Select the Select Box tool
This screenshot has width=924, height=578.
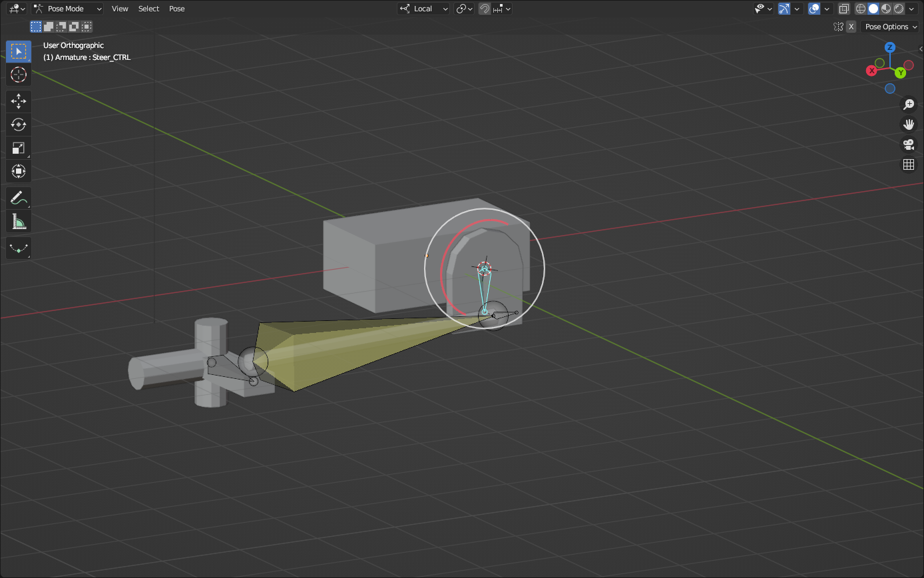19,51
